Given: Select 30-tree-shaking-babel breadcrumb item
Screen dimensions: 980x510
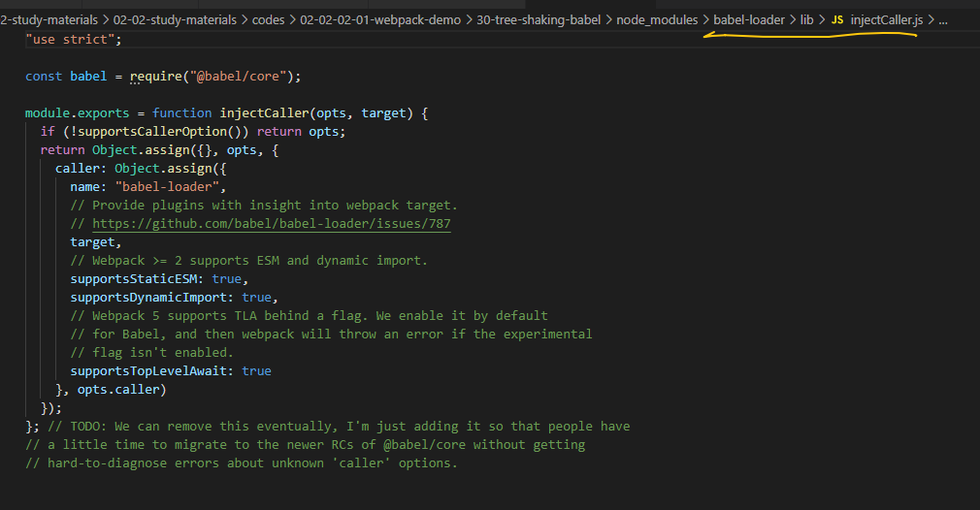Looking at the screenshot, I should (x=537, y=19).
